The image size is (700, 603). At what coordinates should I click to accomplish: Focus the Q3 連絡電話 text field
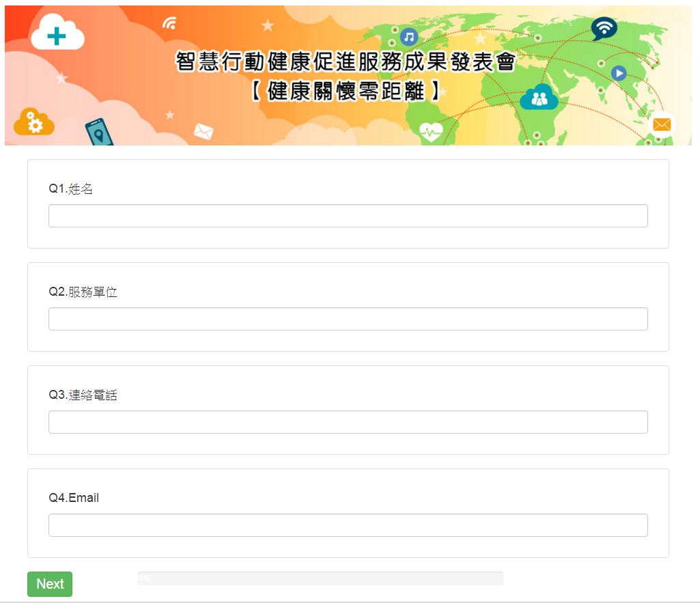coord(348,422)
